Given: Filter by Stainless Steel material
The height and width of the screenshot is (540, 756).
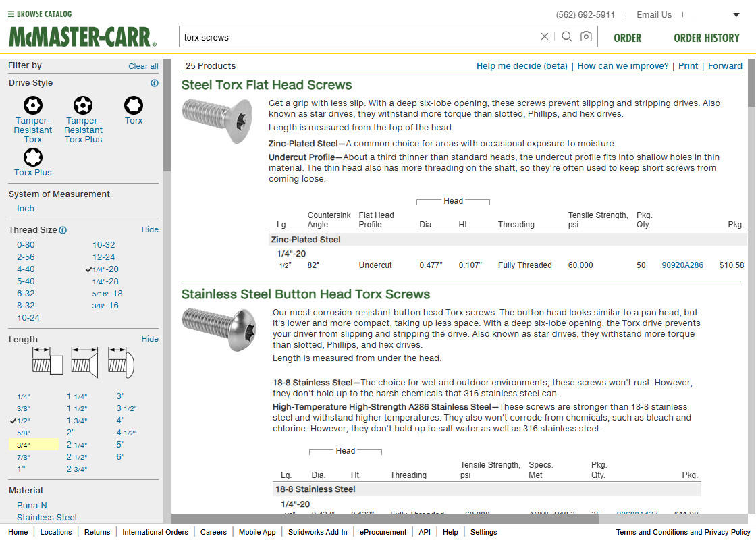Looking at the screenshot, I should tap(47, 517).
